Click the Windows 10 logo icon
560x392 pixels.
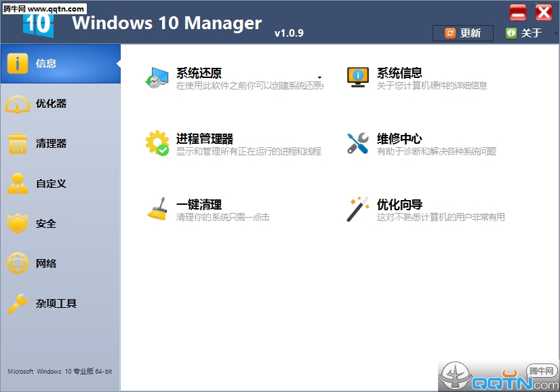tap(39, 25)
